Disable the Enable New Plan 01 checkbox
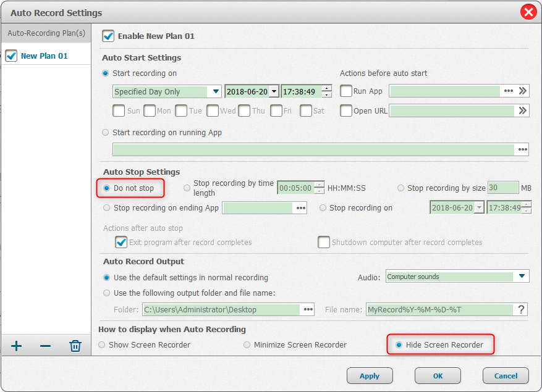The image size is (542, 392). pos(108,36)
